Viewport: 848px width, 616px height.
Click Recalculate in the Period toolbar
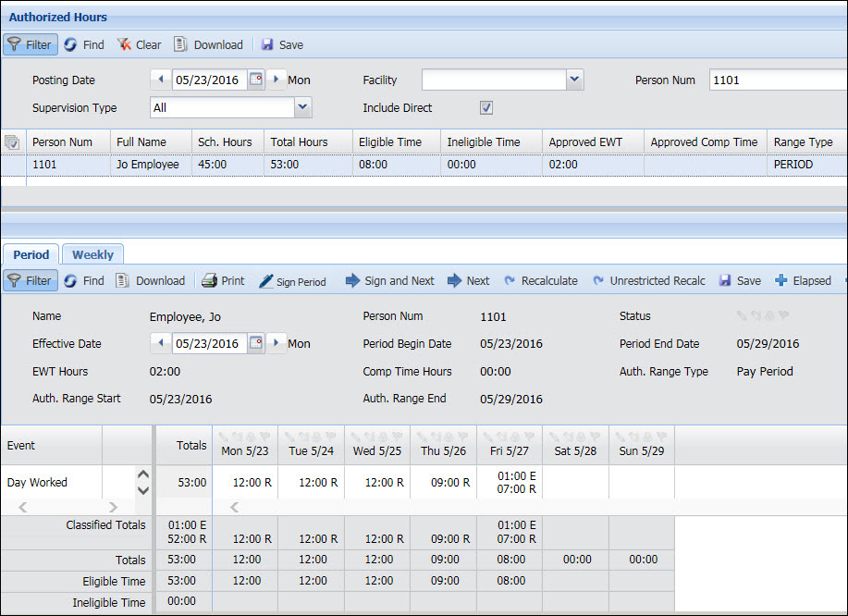tap(541, 280)
